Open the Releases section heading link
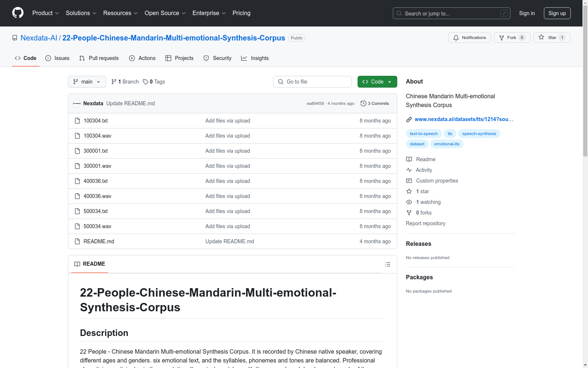Image resolution: width=588 pixels, height=368 pixels. tap(419, 244)
